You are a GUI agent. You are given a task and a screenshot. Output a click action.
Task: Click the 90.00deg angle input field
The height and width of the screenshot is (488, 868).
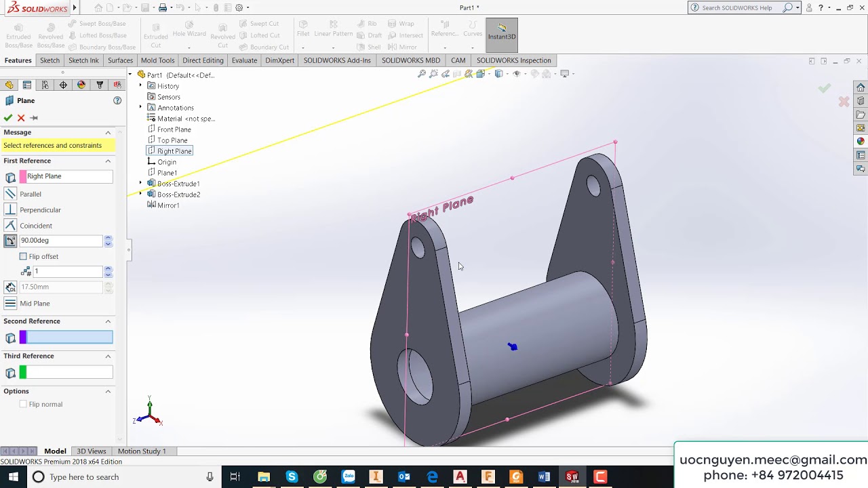(61, 241)
